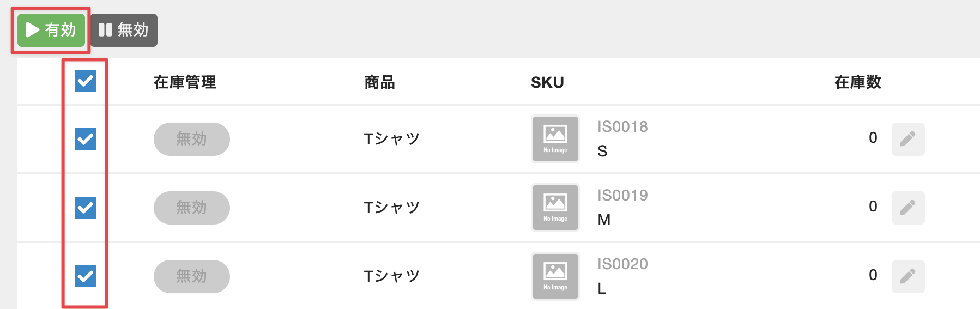This screenshot has height=309, width=980.
Task: Click the 在庫管理 column header
Action: [185, 82]
